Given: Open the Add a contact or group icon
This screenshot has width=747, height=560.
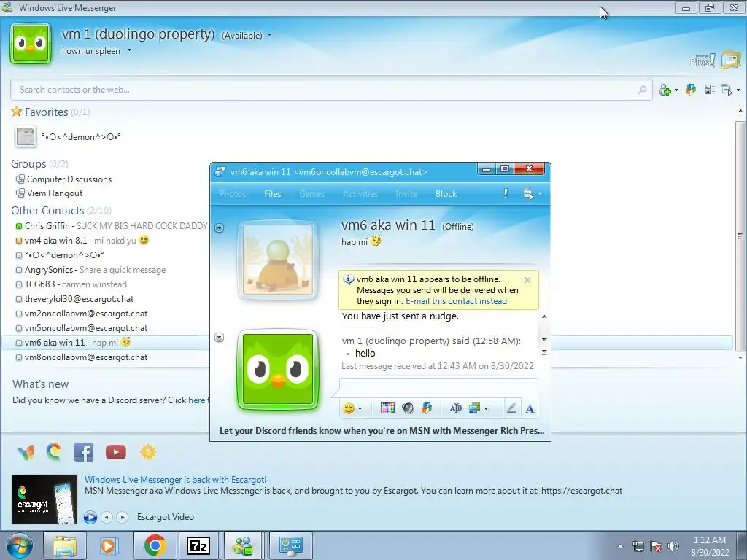Looking at the screenshot, I should (665, 90).
